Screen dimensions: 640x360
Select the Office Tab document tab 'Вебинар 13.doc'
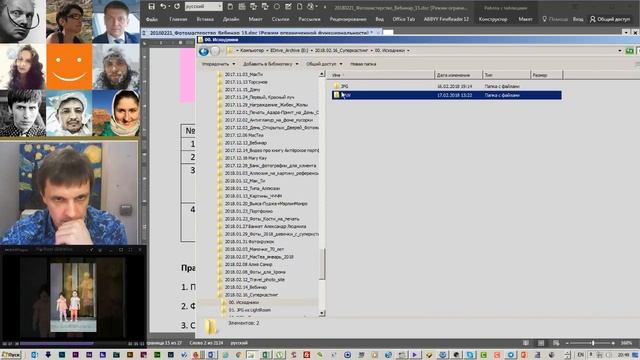261,32
